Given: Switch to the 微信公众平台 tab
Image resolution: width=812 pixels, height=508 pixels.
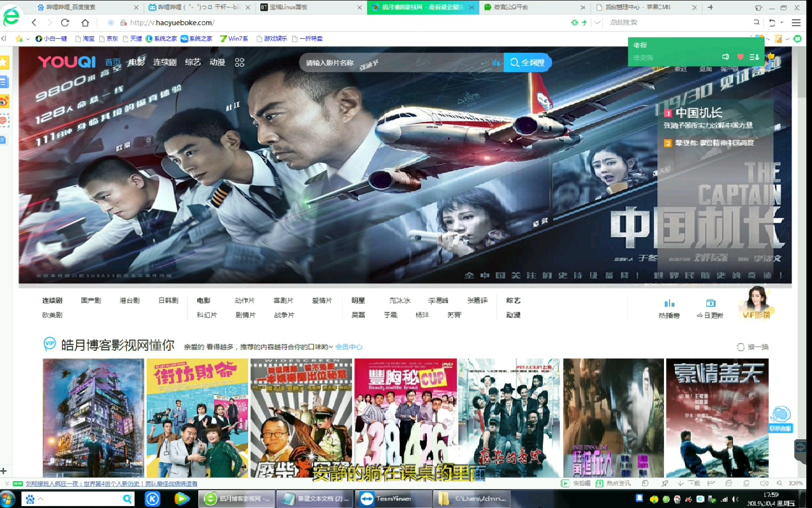Looking at the screenshot, I should (535, 7).
